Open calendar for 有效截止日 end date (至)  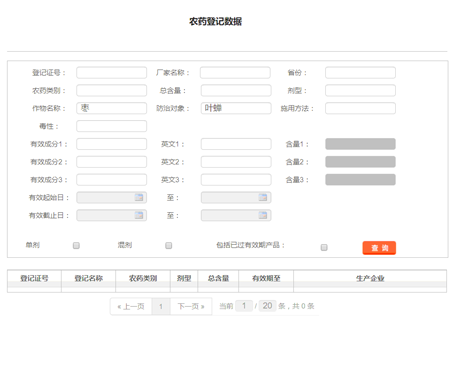pyautogui.click(x=263, y=215)
